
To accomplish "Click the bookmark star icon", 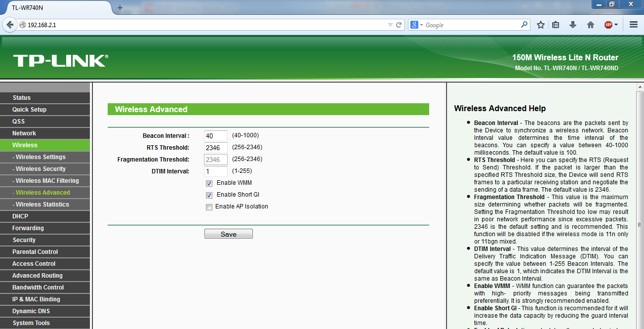I will coord(541,25).
